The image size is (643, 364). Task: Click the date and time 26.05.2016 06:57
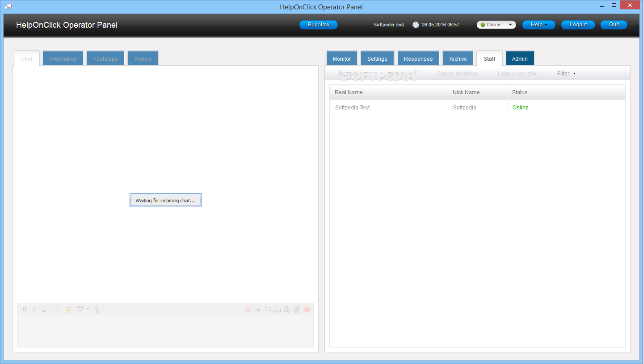pos(441,25)
